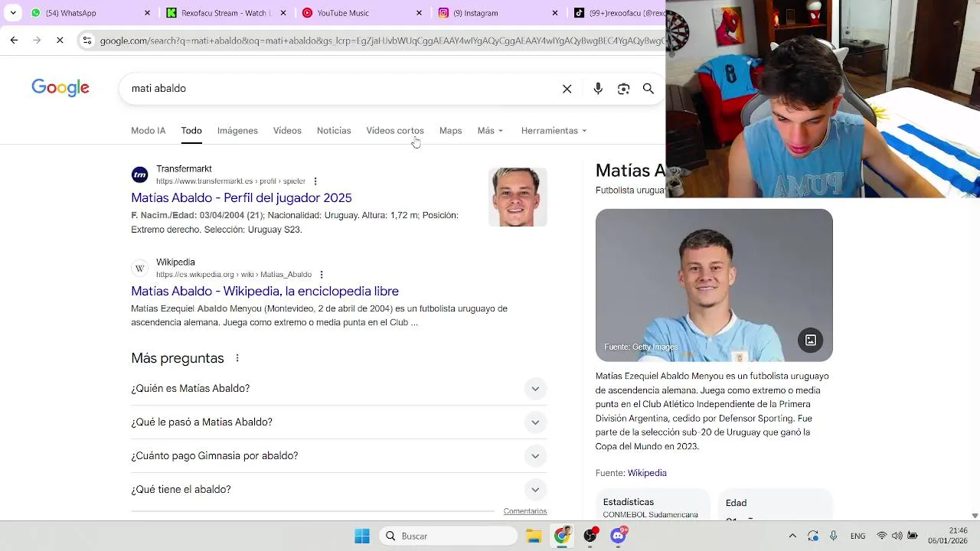Click battery tray icon
980x551 pixels.
pos(913,536)
